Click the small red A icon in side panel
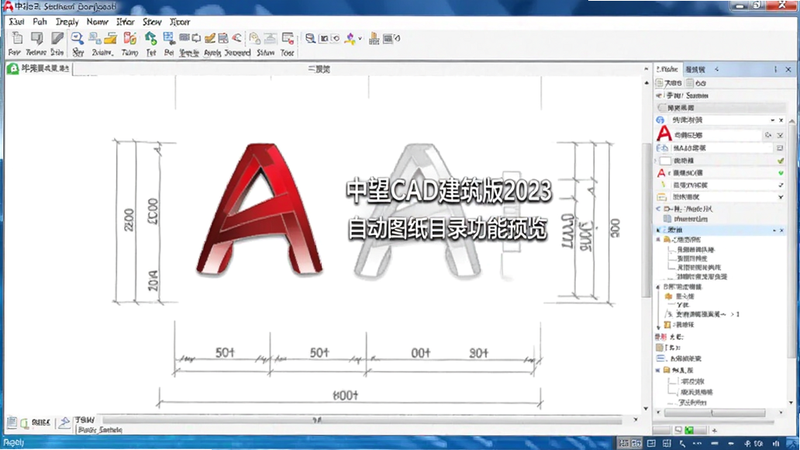 point(661,173)
